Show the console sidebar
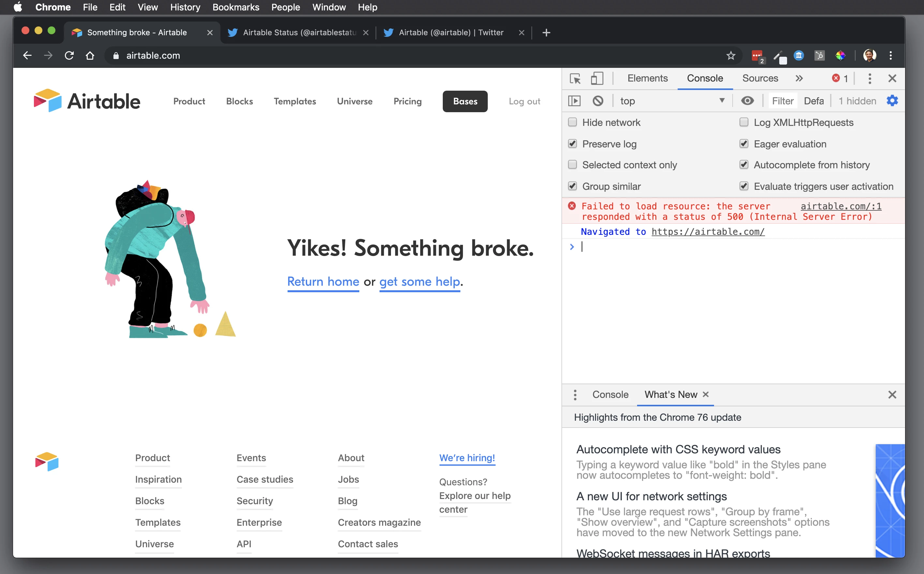This screenshot has height=574, width=924. 574,101
